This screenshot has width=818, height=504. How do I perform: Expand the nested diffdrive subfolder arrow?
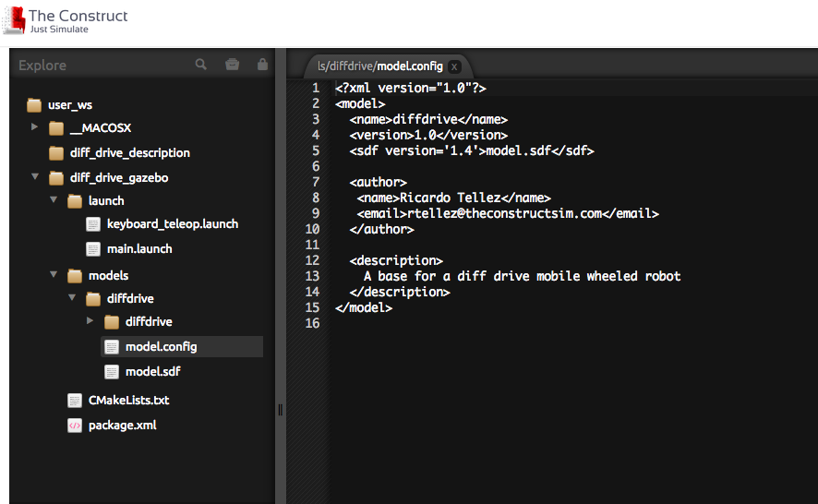coord(90,320)
